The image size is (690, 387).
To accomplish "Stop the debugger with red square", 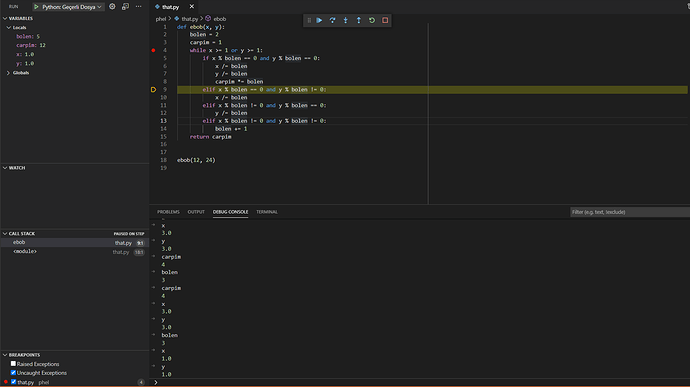I will pos(385,20).
